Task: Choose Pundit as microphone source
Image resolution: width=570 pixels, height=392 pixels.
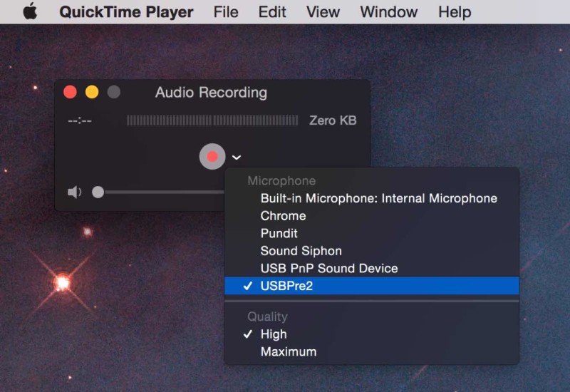Action: pyautogui.click(x=371, y=233)
